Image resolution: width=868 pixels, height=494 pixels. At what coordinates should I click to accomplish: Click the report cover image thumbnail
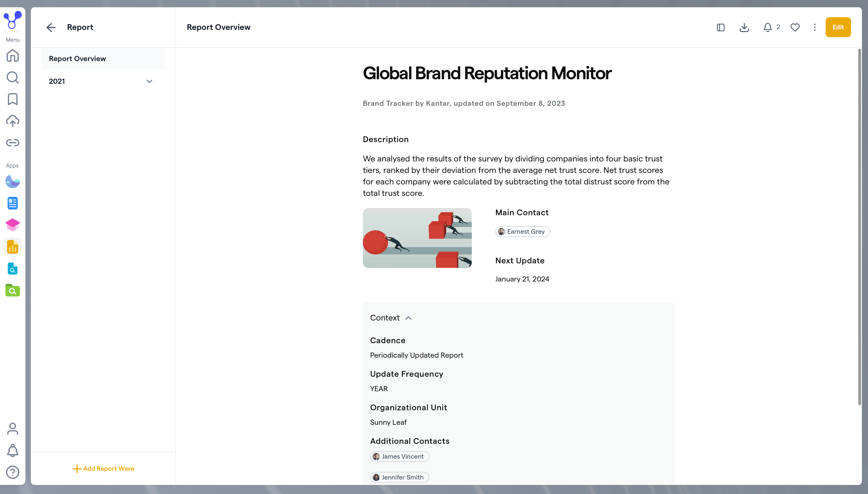[x=417, y=238]
